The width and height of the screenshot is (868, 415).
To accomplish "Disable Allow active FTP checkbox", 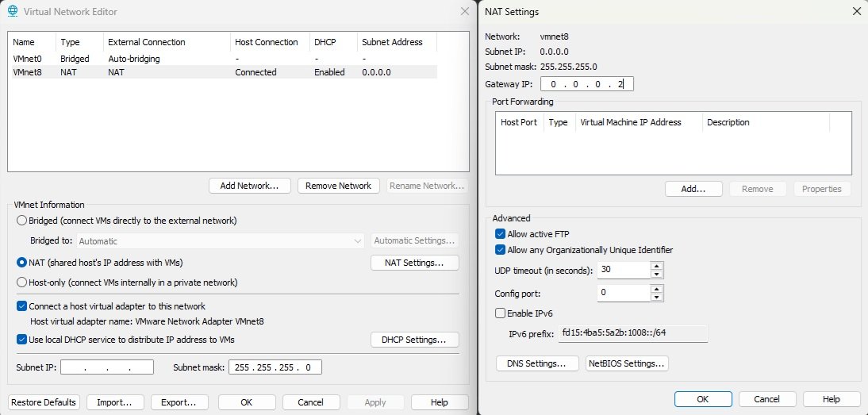I will click(500, 234).
